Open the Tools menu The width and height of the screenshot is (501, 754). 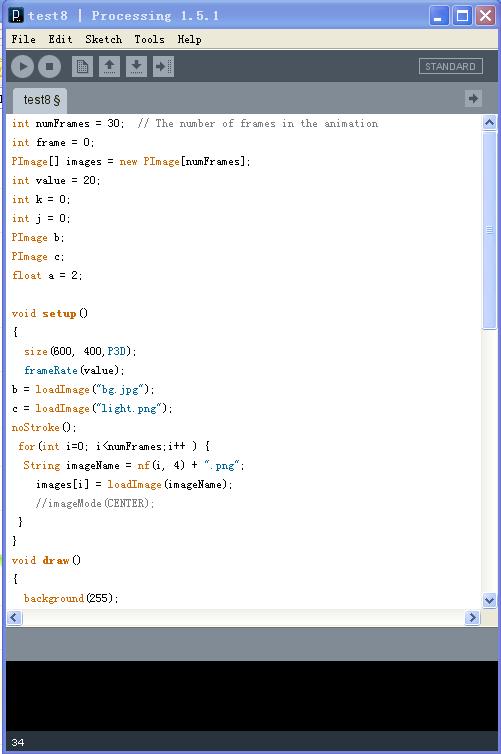click(149, 39)
